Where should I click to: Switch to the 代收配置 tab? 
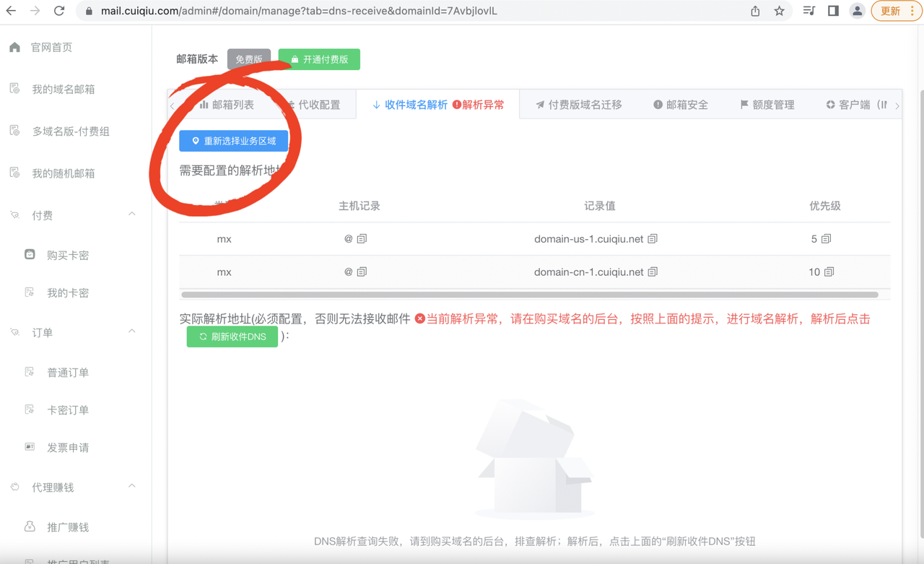coord(313,105)
